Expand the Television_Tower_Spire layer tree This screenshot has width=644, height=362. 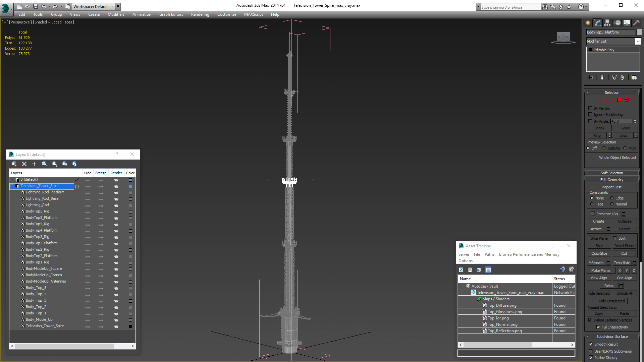(x=12, y=186)
